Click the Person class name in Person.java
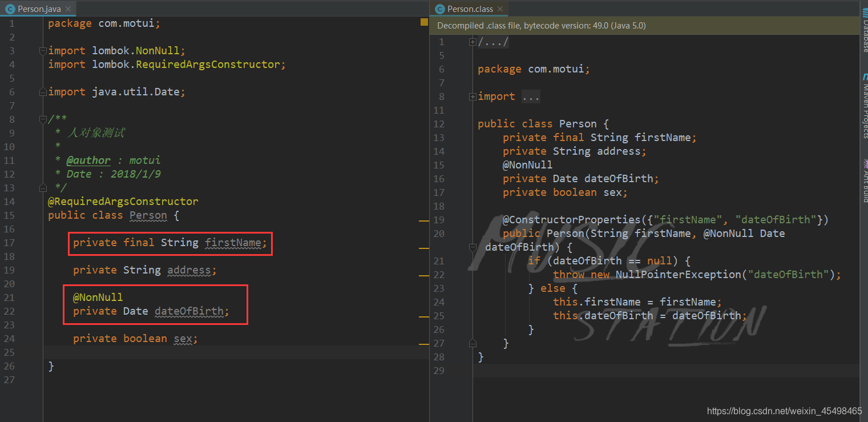The height and width of the screenshot is (422, 868). [148, 215]
